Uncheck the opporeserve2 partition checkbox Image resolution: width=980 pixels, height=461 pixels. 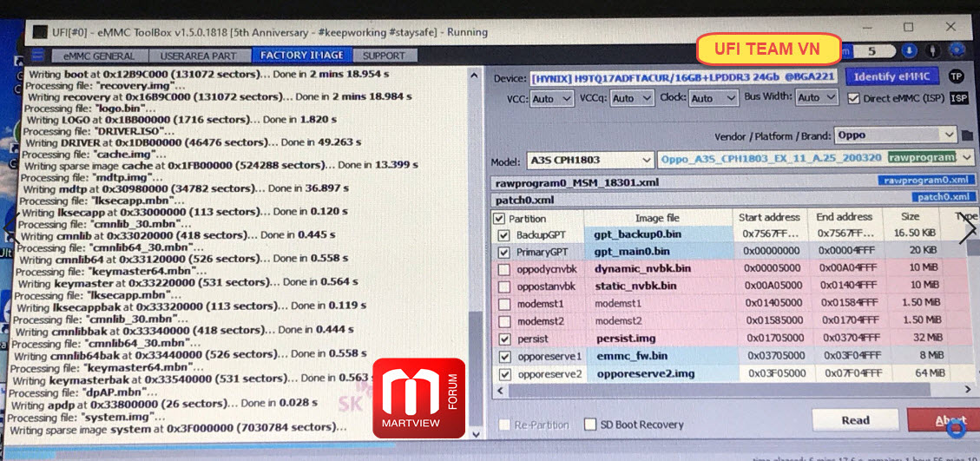504,375
